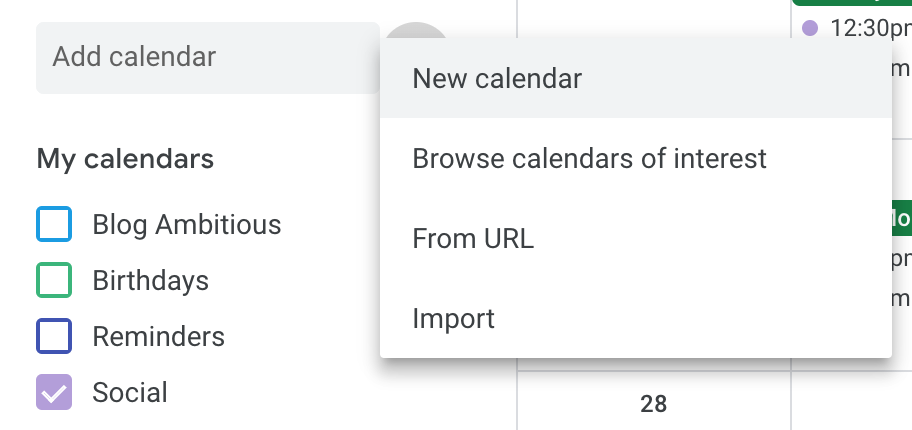Pick the From URL option

point(636,238)
